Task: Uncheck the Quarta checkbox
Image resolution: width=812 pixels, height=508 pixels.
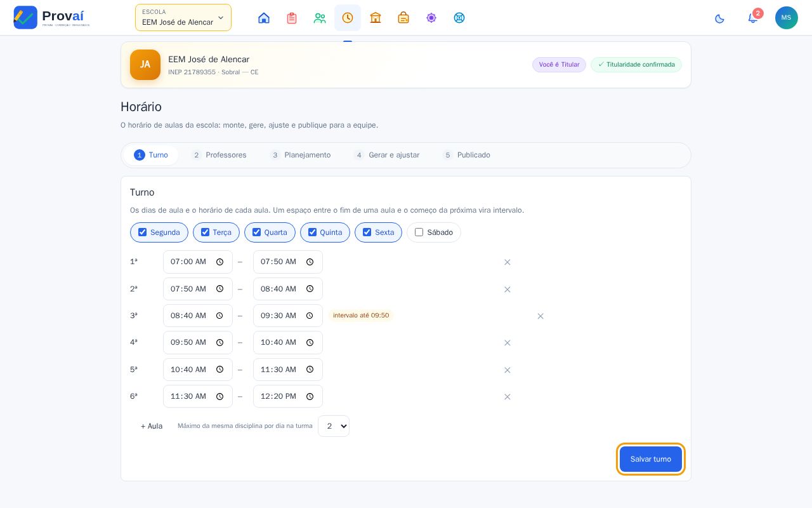Action: [x=256, y=232]
